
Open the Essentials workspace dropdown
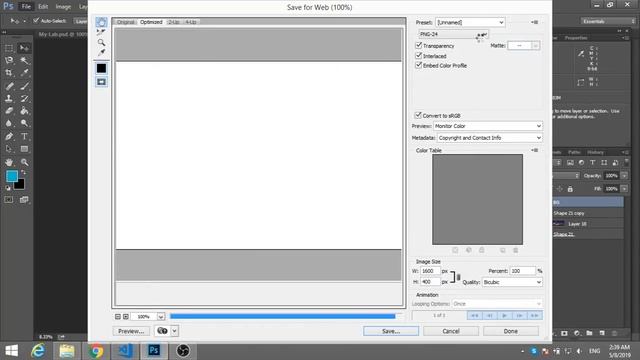[608, 21]
